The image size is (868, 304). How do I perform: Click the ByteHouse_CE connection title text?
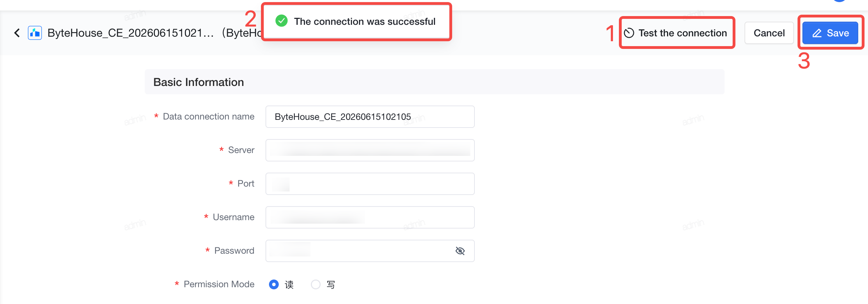point(130,33)
